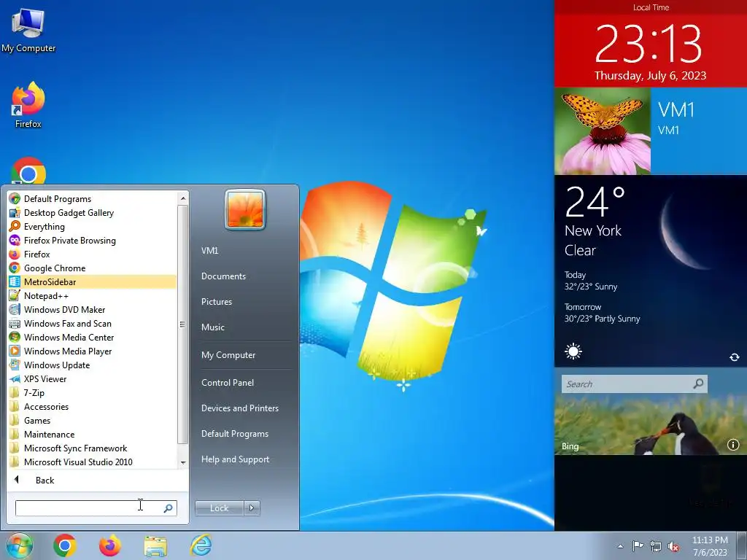
Task: Launch Windows Media Player
Action: (92, 351)
